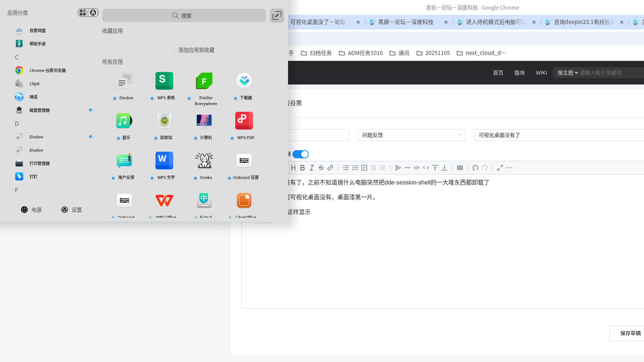This screenshot has height=362, width=644.
Task: Open the 首页 forum home link
Action: 498,73
